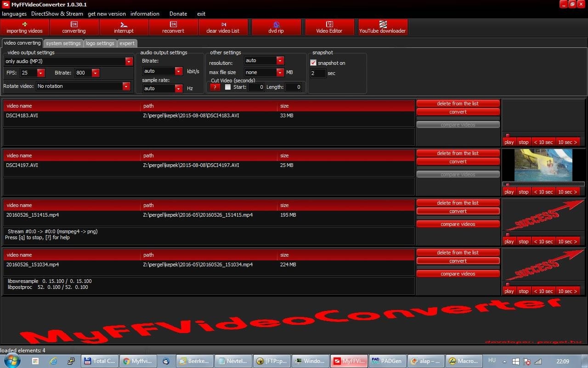The image size is (588, 368).
Task: Skip forward 10 sec in 20160526_151415.mp4
Action: 567,241
